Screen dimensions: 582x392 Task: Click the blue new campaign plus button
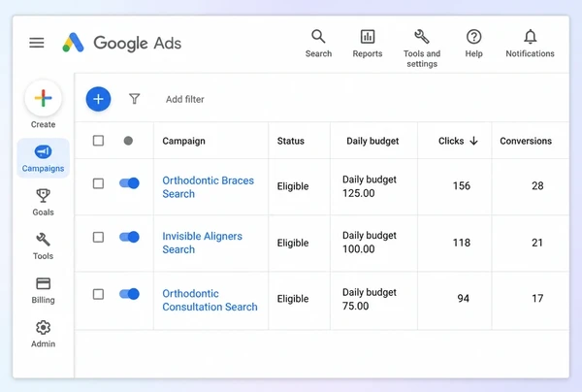(98, 99)
